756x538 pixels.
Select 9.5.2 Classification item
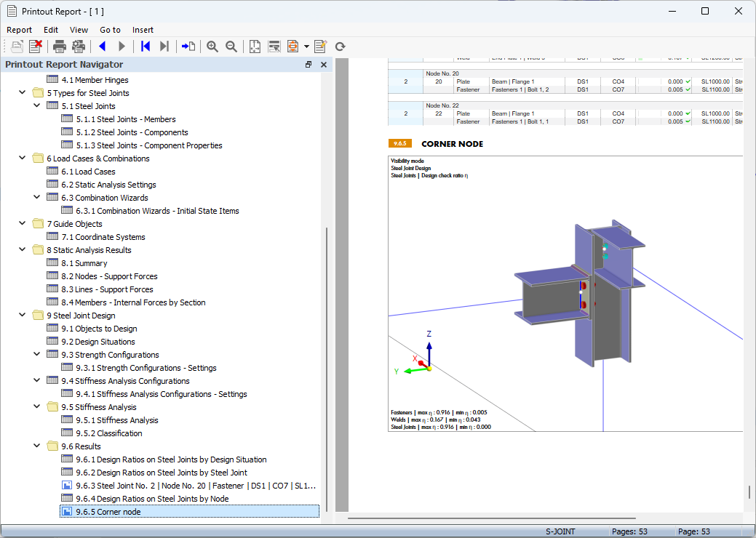[108, 433]
